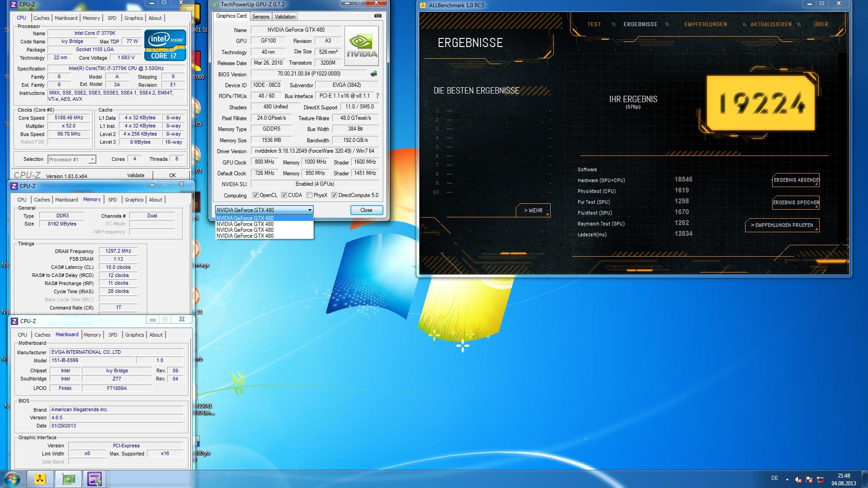This screenshot has width=868, height=488.
Task: Click the Intel Core i7 logo in CPU-Z
Action: [165, 45]
